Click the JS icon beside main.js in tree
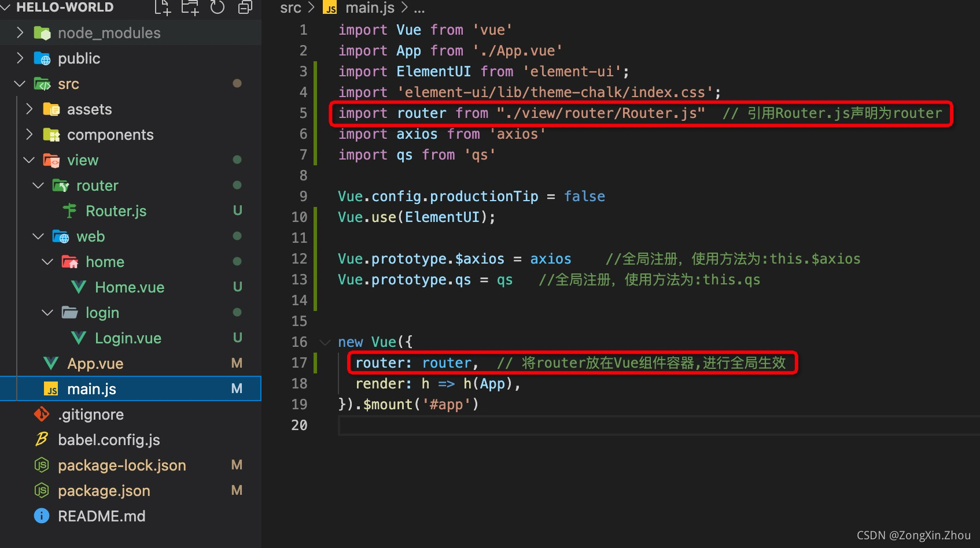980x548 pixels. pyautogui.click(x=51, y=389)
